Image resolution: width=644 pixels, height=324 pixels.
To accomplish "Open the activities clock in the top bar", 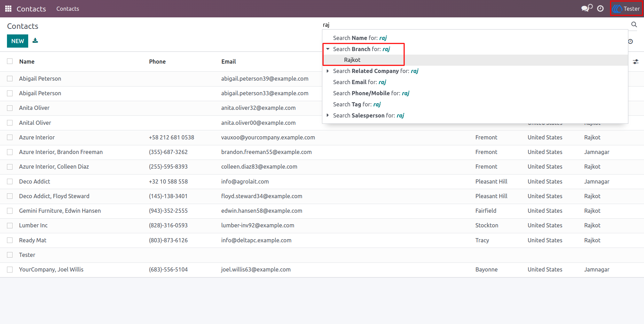I will tap(600, 9).
